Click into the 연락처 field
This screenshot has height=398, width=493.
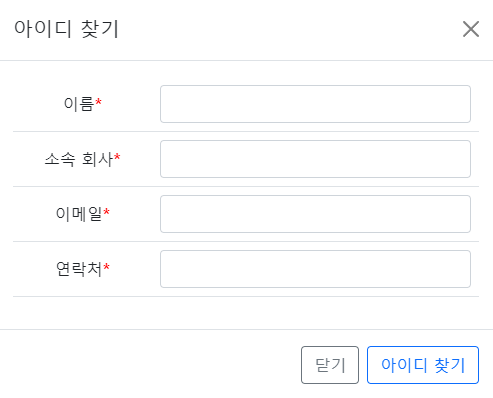point(315,269)
